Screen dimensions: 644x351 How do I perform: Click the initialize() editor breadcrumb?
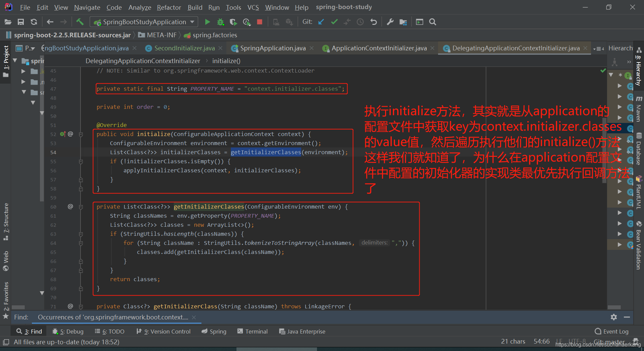[226, 61]
